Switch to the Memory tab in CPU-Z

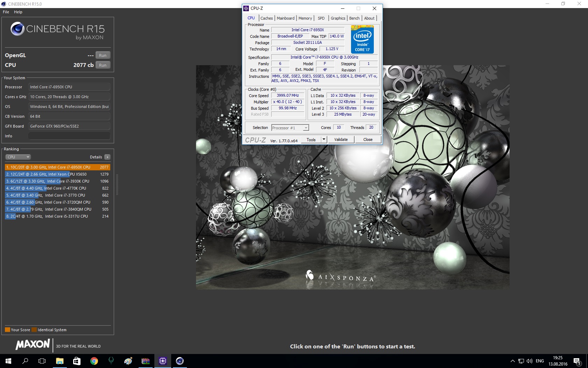pos(305,18)
